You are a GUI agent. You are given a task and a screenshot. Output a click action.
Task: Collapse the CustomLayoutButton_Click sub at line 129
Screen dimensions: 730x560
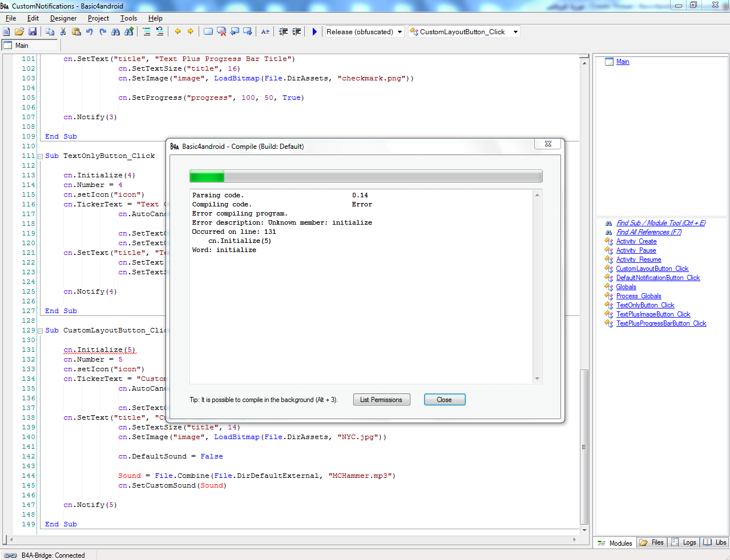tap(41, 331)
